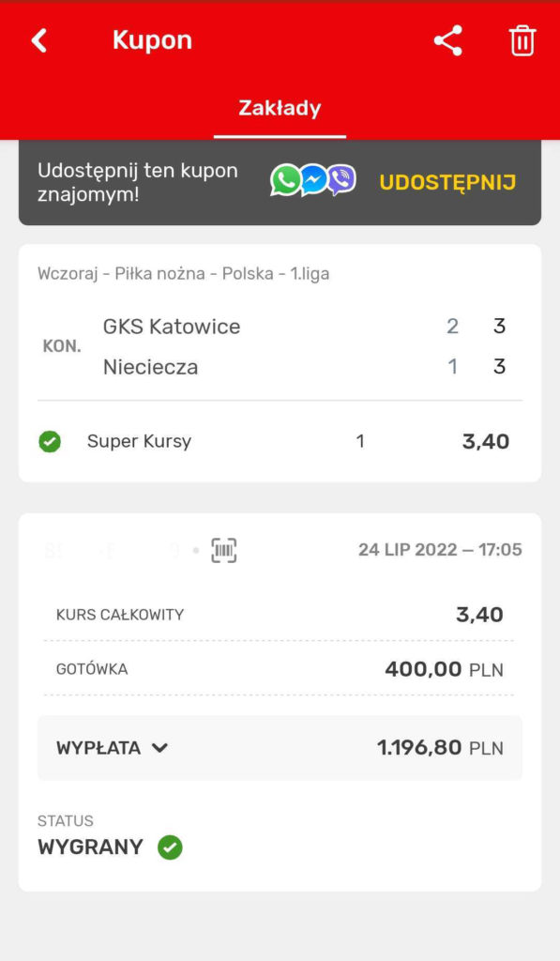Tap green checkmark next to Super Kursy
Screen dimensions: 560x961
(50, 441)
